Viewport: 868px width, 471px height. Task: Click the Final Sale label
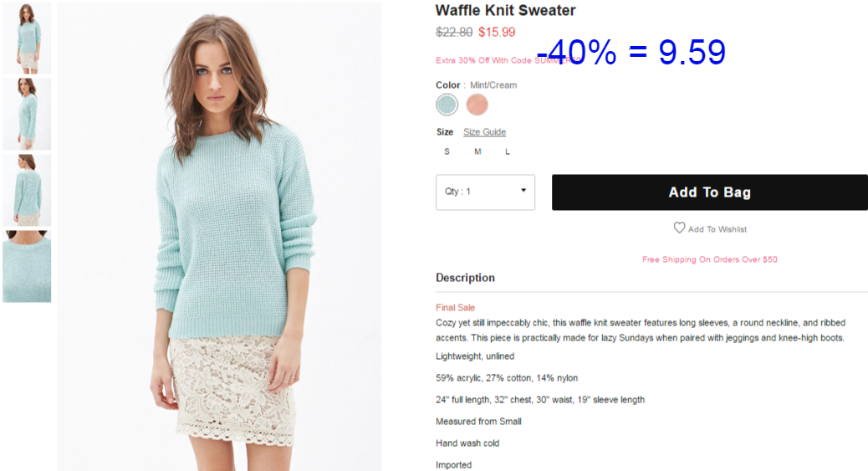[x=455, y=308]
